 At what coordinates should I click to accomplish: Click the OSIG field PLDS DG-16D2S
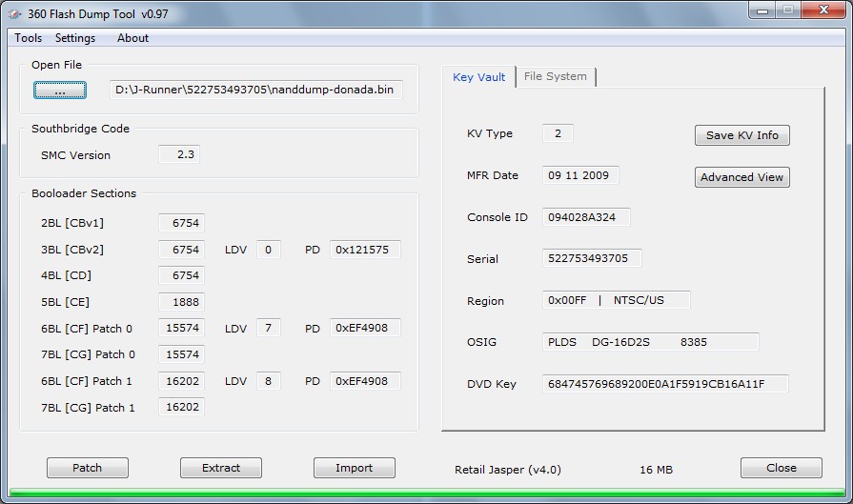(x=651, y=342)
